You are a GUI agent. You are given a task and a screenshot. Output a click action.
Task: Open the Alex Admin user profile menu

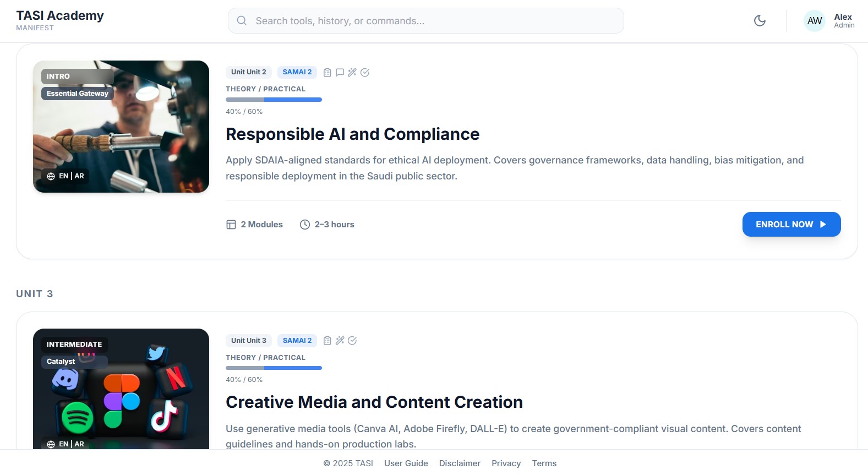(829, 21)
